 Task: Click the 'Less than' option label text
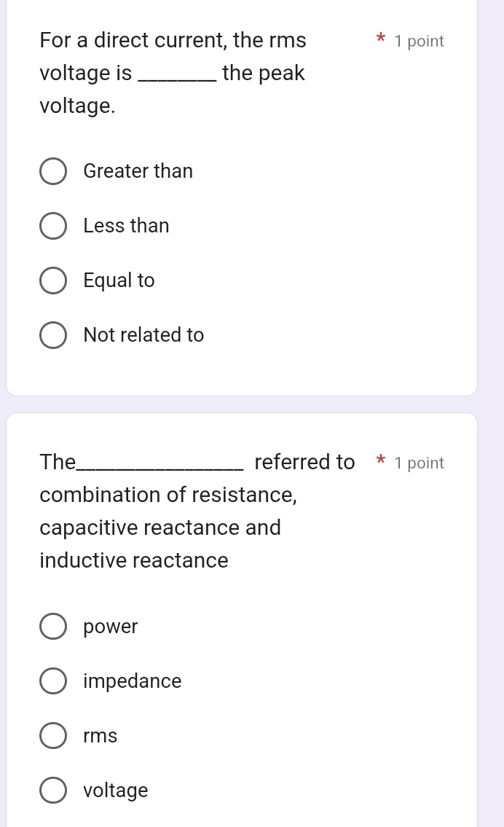(126, 226)
